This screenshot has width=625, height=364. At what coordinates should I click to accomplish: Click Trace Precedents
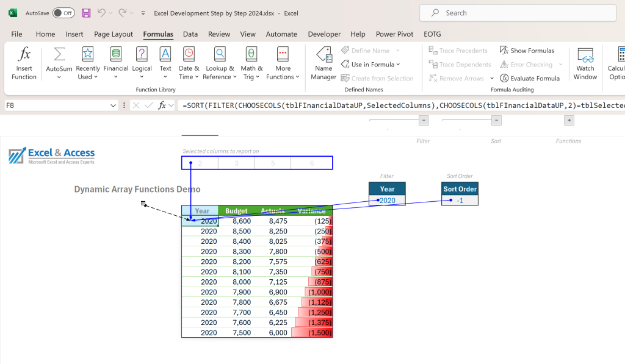pyautogui.click(x=458, y=51)
